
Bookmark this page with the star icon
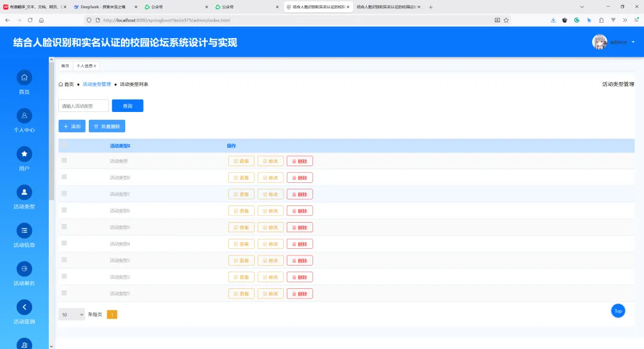(x=506, y=20)
